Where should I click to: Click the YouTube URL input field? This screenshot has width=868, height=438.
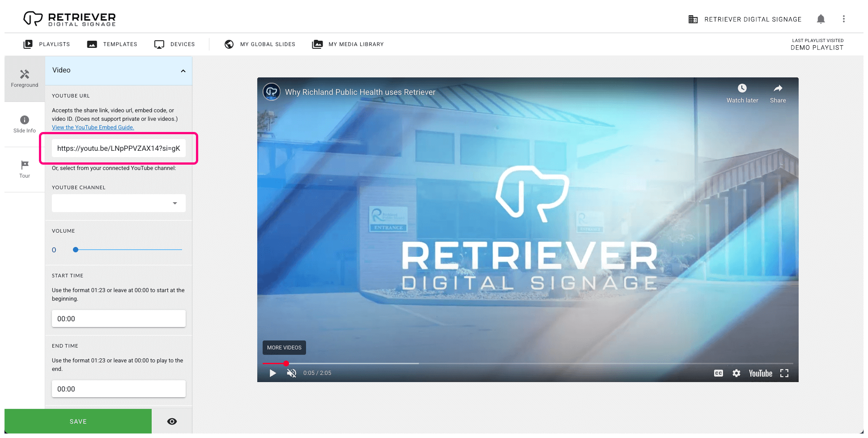click(x=119, y=148)
